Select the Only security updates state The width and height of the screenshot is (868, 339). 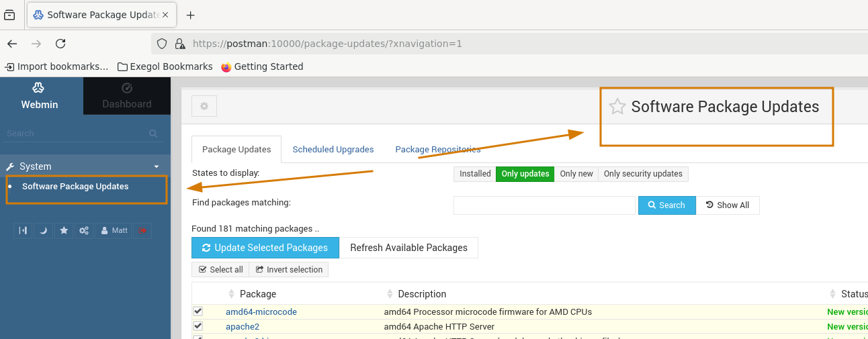point(642,174)
